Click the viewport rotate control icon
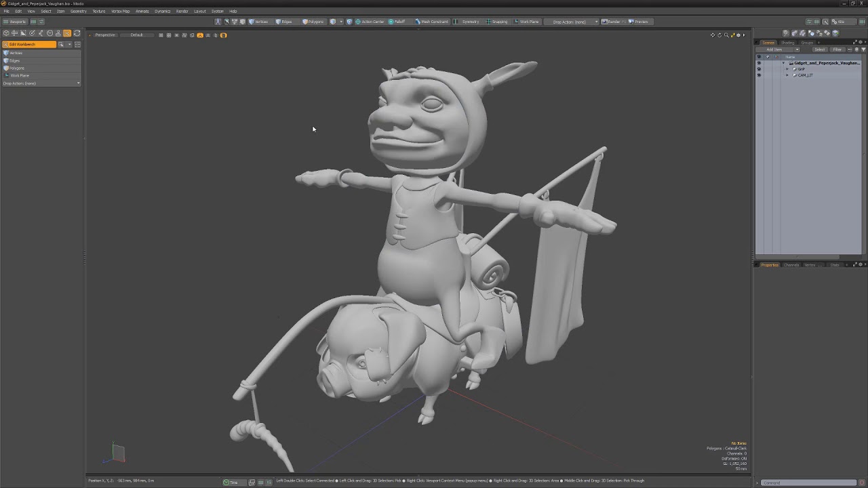Screen dimensions: 868x488 (x=719, y=35)
